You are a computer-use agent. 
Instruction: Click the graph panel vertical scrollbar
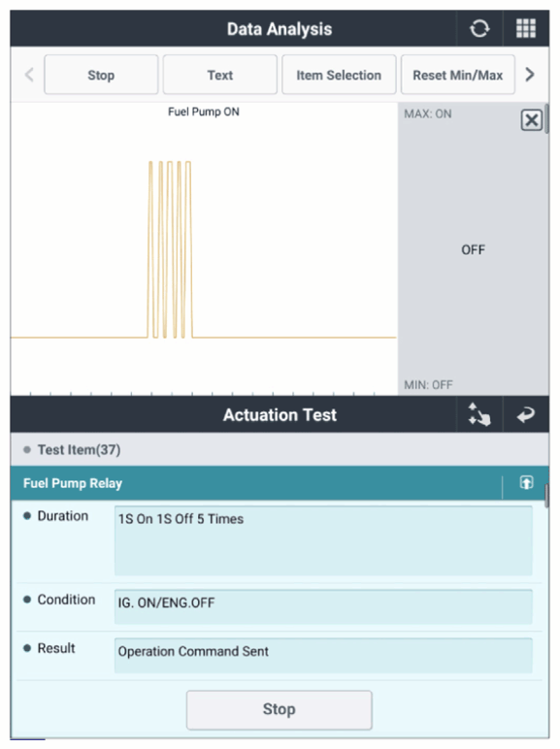pyautogui.click(x=546, y=119)
